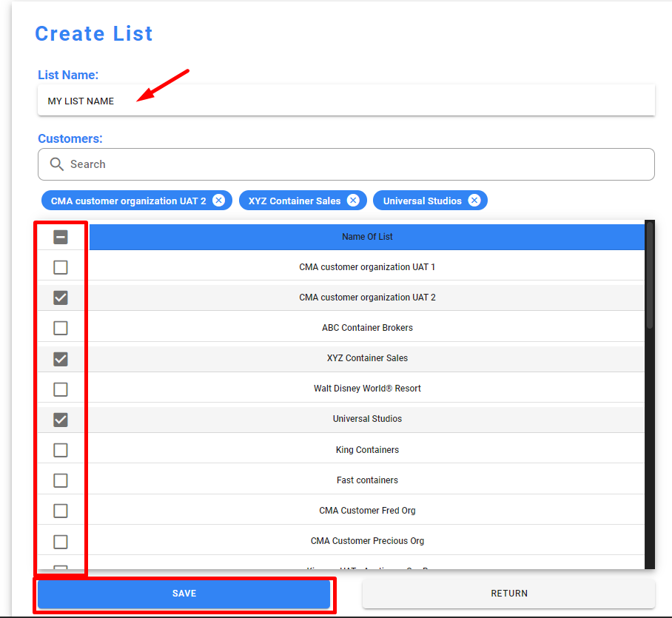Screen dimensions: 672x618
Task: Uncheck the CMA customer organization UAT 2 box
Action: (x=61, y=298)
